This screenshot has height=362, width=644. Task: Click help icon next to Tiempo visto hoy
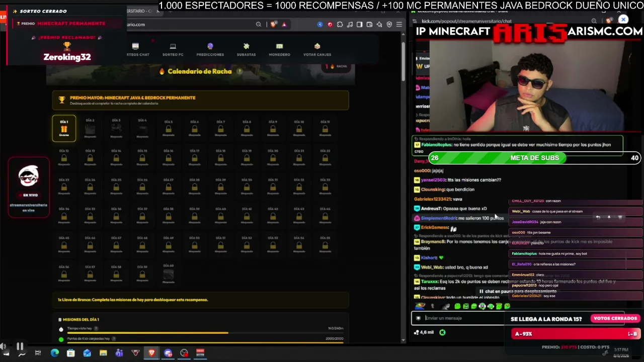[x=96, y=328]
